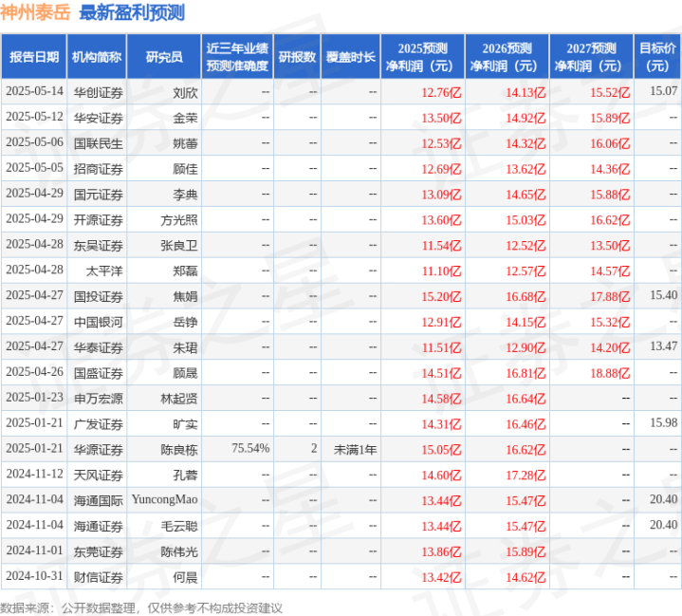Click the 13.86亿 profit value
Image resolution: width=682 pixels, height=616 pixels.
(441, 552)
